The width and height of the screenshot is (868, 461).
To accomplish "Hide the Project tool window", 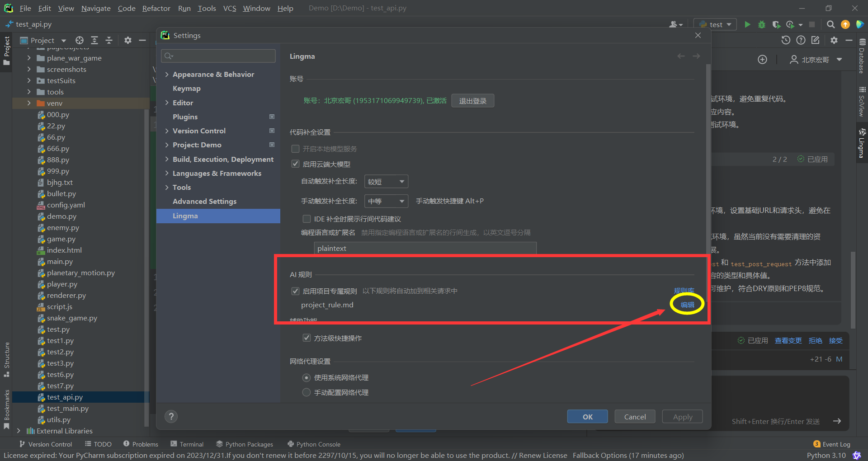I will 142,40.
